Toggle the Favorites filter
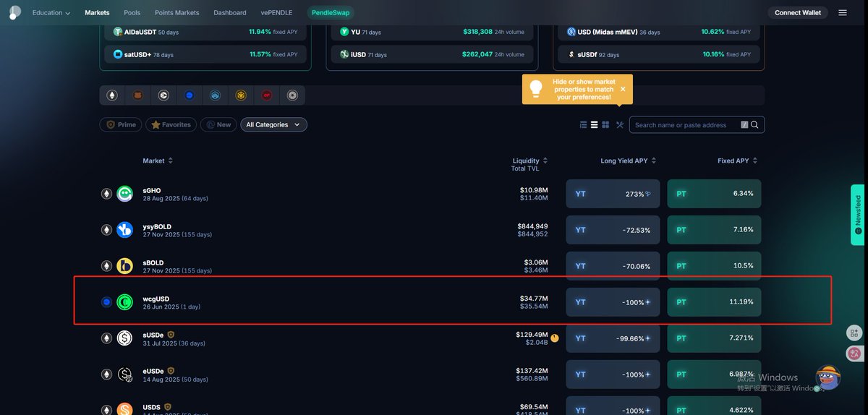 [171, 125]
